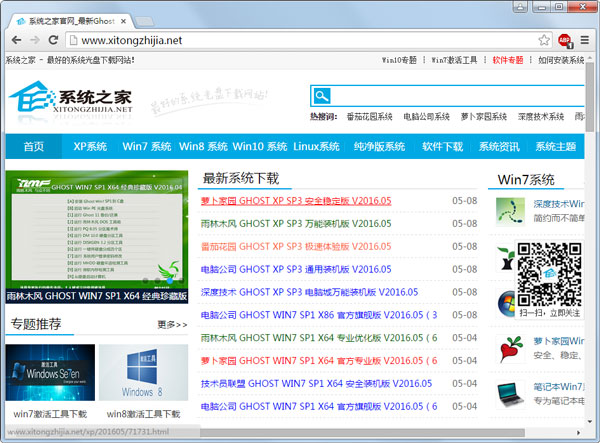Viewport: 600px width, 443px height.
Task: Open the 首页 navigation tab
Action: click(34, 147)
